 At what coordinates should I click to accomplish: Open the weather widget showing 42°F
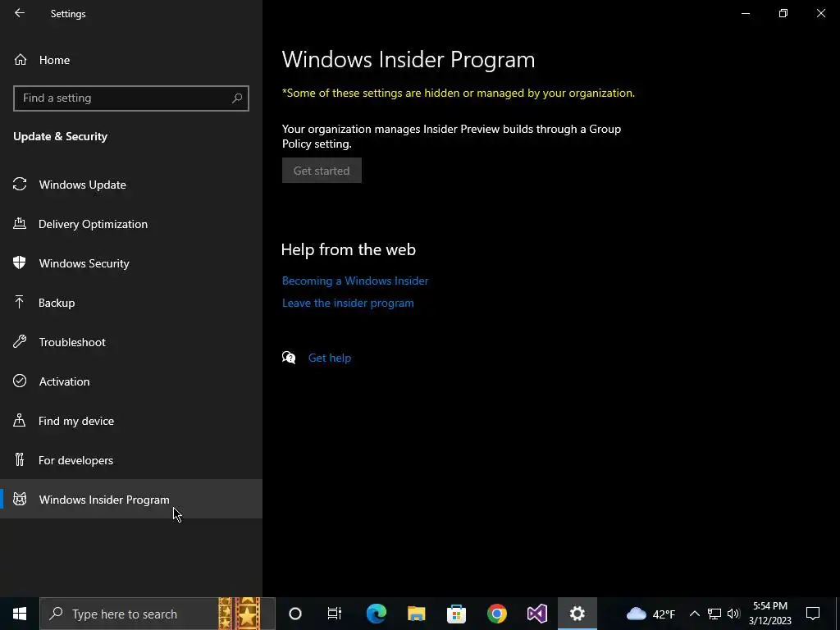(651, 614)
